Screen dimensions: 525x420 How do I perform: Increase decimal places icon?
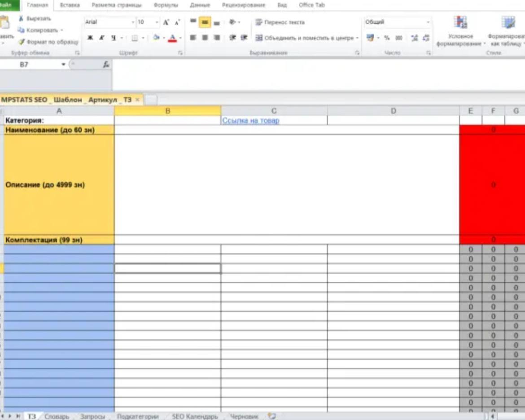click(x=415, y=38)
